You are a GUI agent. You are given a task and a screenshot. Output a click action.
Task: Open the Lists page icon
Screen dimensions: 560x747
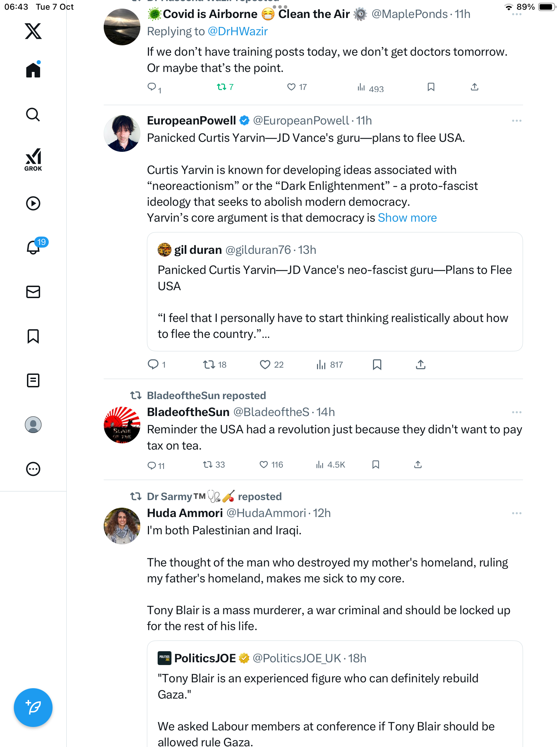click(33, 380)
